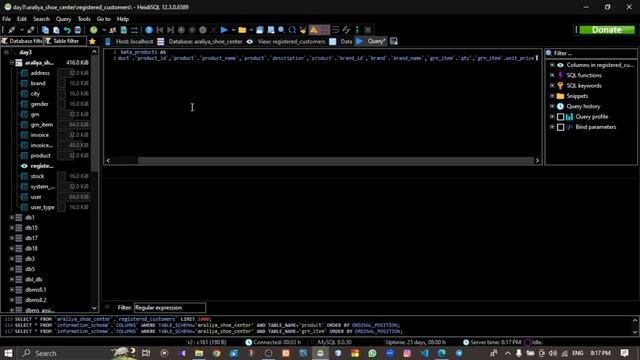This screenshot has height=360, width=640.
Task: Click the Table filter field
Action: [65, 41]
